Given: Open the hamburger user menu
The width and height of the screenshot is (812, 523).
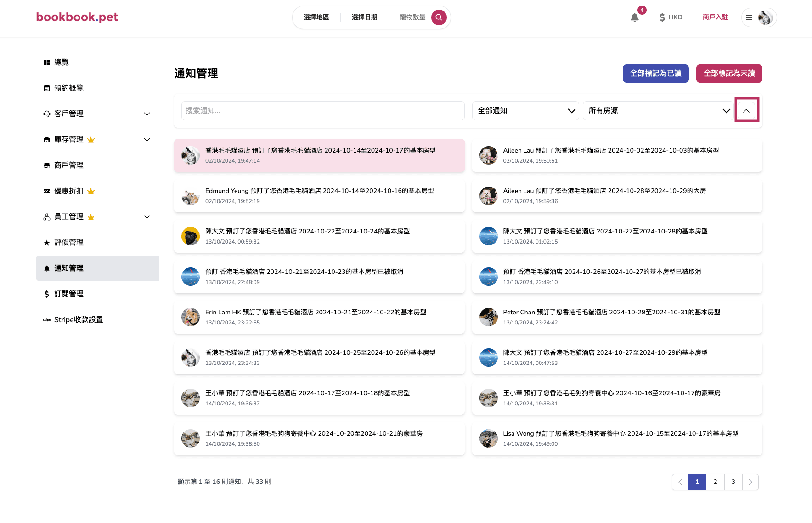Looking at the screenshot, I should pyautogui.click(x=749, y=17).
